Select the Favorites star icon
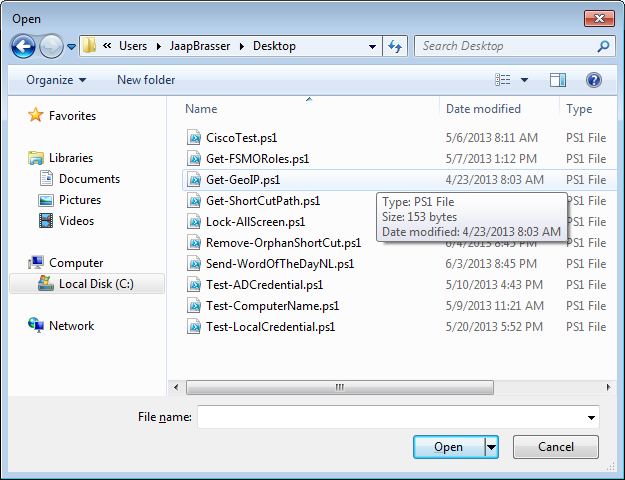Screen dimensions: 625x480 coord(35,116)
